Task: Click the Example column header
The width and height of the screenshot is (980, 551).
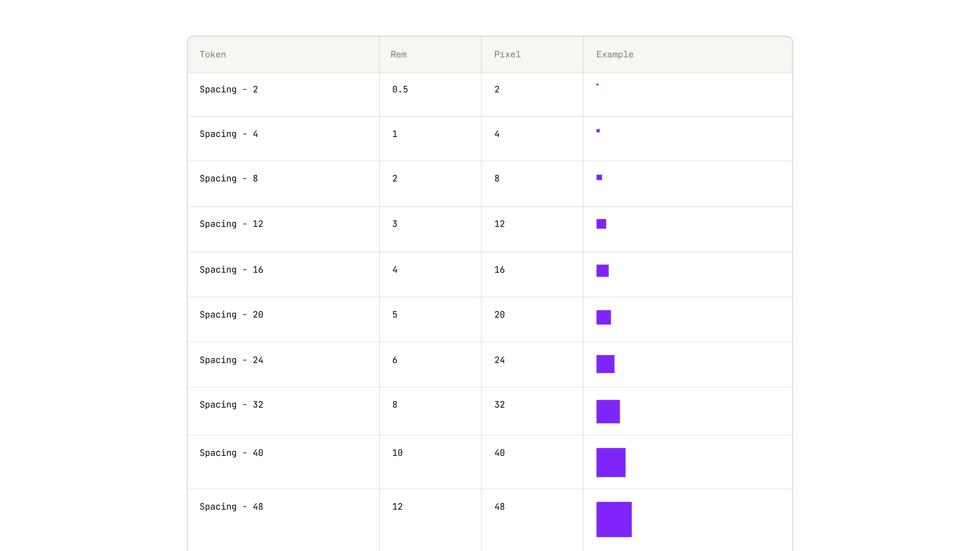Action: point(614,54)
